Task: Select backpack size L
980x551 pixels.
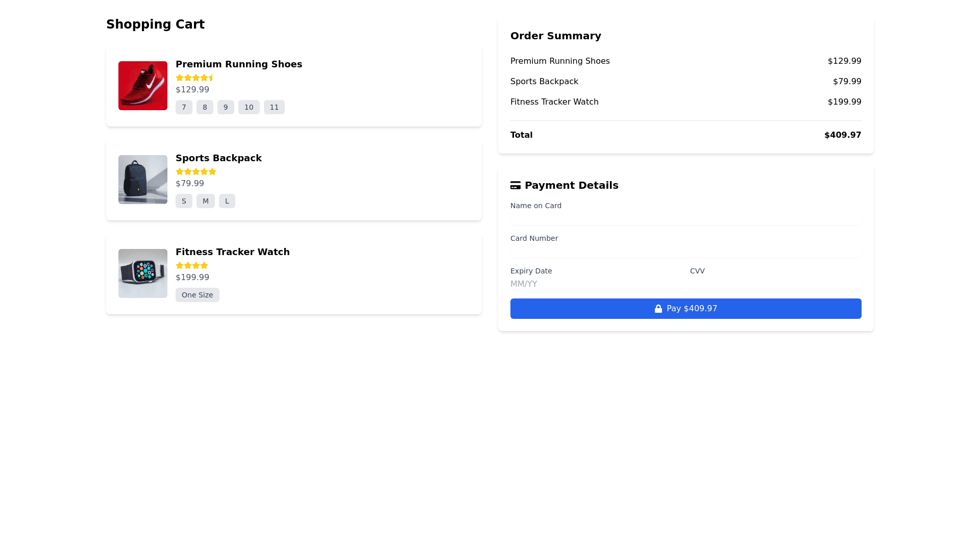Action: pyautogui.click(x=227, y=201)
